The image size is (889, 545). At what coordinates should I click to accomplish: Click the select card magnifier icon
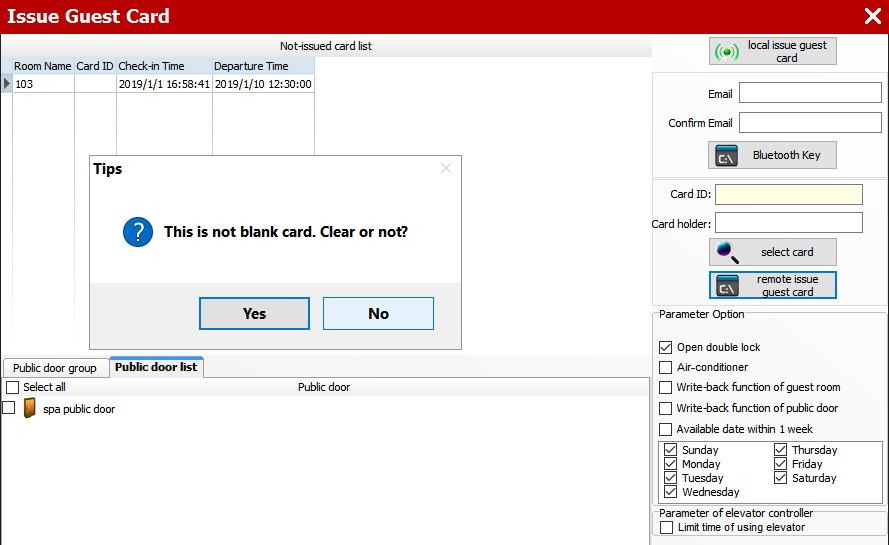click(728, 252)
